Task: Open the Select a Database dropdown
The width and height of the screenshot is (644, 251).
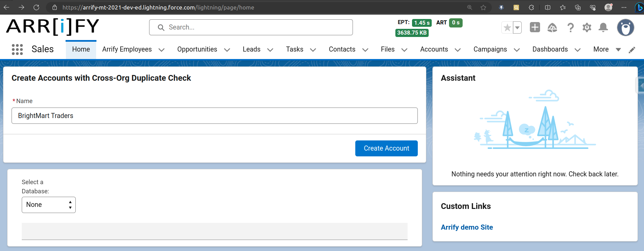Action: pyautogui.click(x=49, y=205)
